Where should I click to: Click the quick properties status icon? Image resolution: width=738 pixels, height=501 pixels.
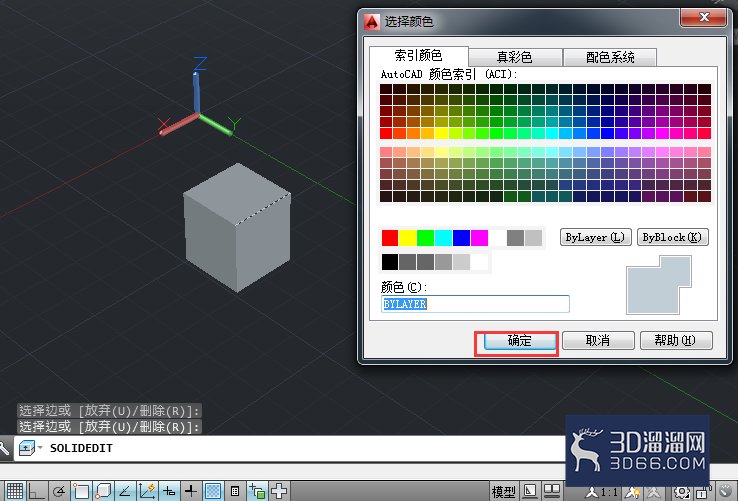(235, 491)
